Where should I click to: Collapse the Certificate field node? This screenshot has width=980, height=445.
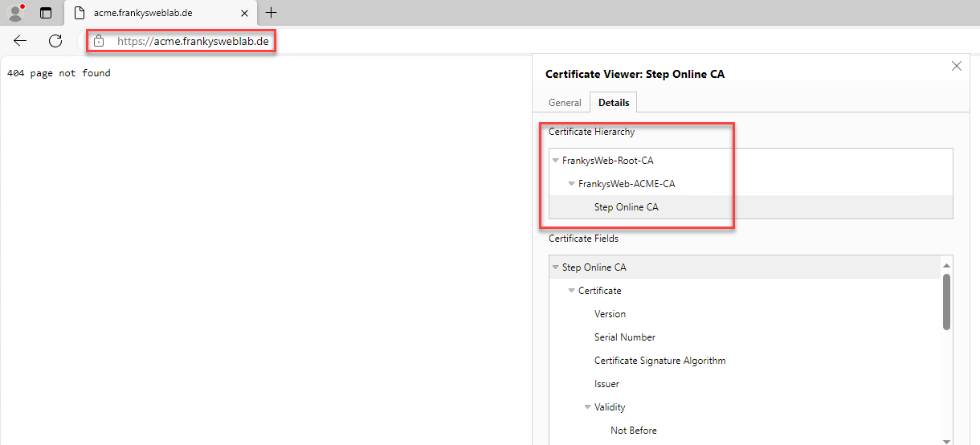click(x=572, y=291)
